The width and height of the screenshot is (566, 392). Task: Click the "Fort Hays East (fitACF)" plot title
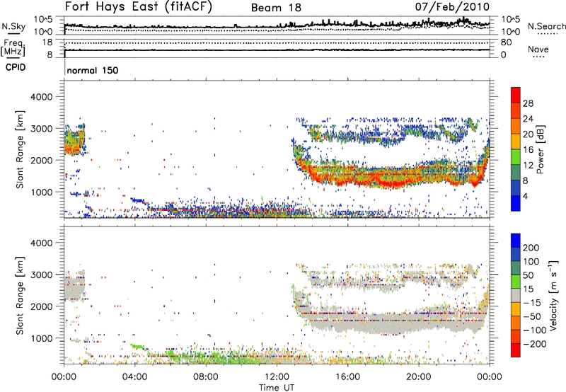[x=138, y=7]
